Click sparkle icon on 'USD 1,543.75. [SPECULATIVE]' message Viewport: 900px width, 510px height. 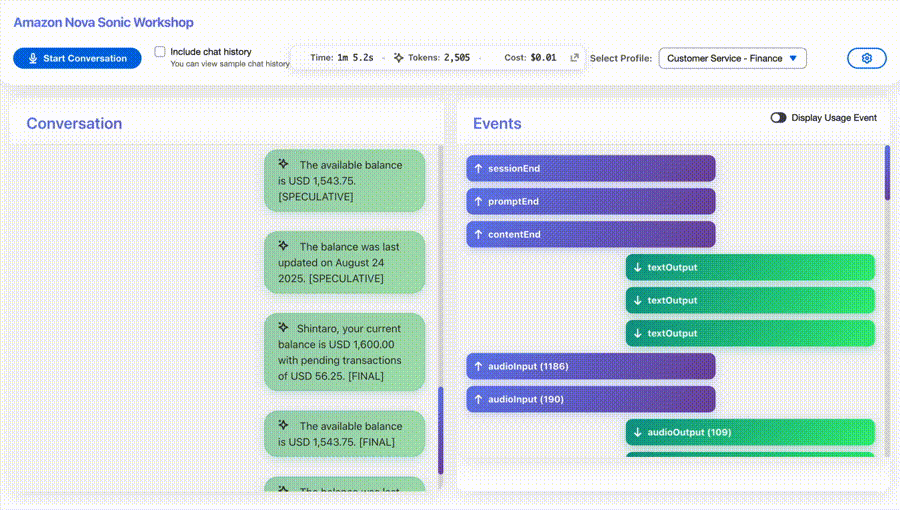(x=283, y=163)
